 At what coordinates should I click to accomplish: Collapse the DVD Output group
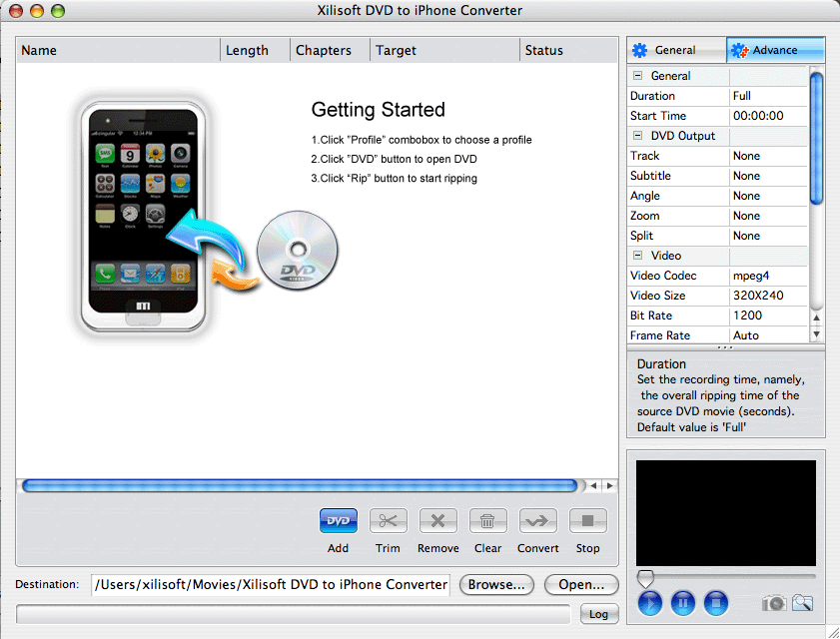(x=637, y=136)
